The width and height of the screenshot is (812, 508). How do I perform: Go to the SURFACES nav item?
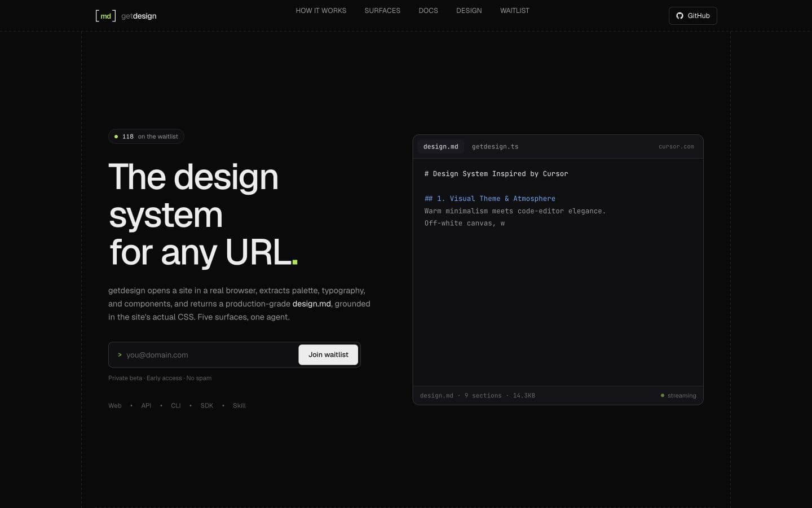pyautogui.click(x=382, y=11)
